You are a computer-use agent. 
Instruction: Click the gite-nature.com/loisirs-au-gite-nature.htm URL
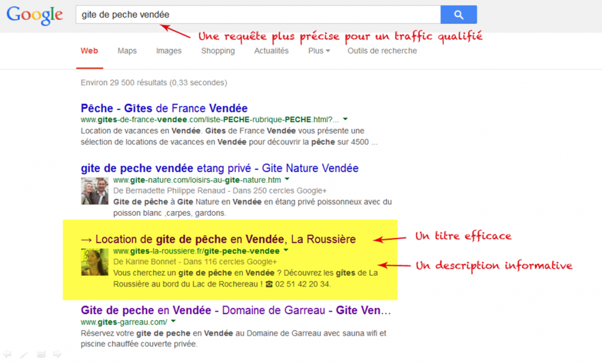pyautogui.click(x=197, y=180)
